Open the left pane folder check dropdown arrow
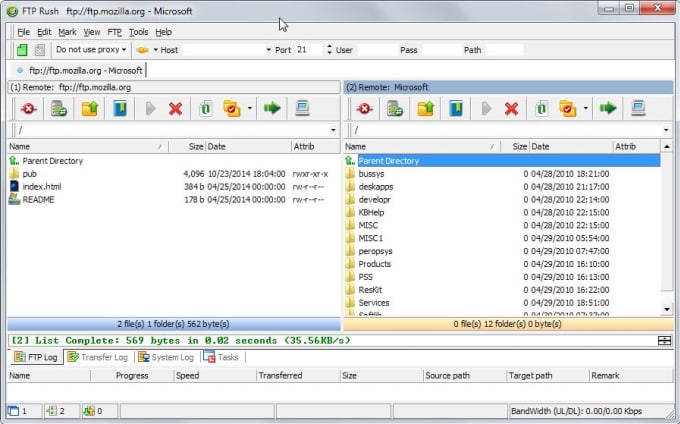 250,108
